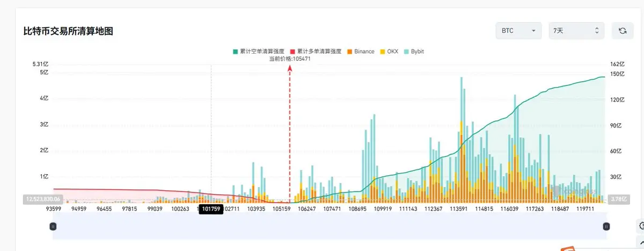Click the highlighted 101759 price label
Screen dimensions: 644x251
pos(211,210)
